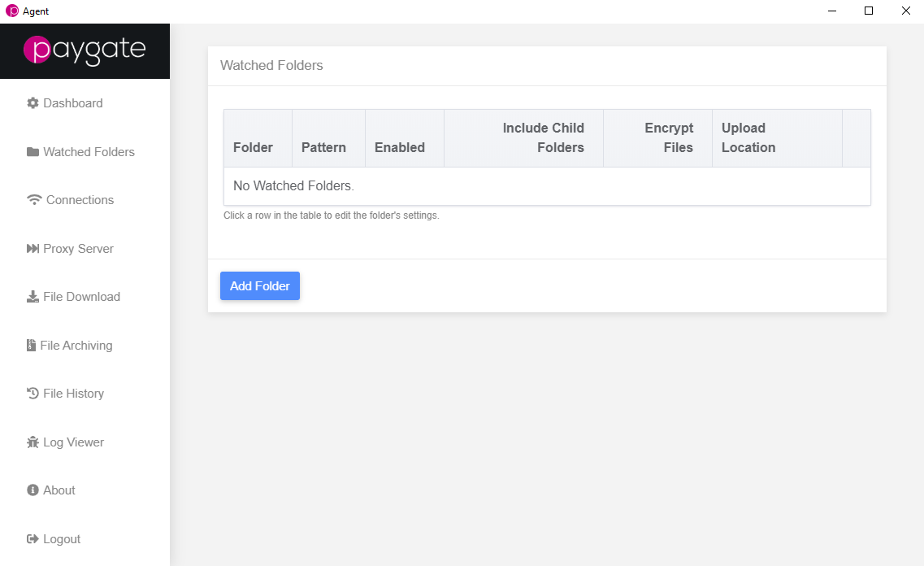Viewport: 924px width, 566px height.
Task: Click the Dashboard gear icon
Action: click(33, 103)
